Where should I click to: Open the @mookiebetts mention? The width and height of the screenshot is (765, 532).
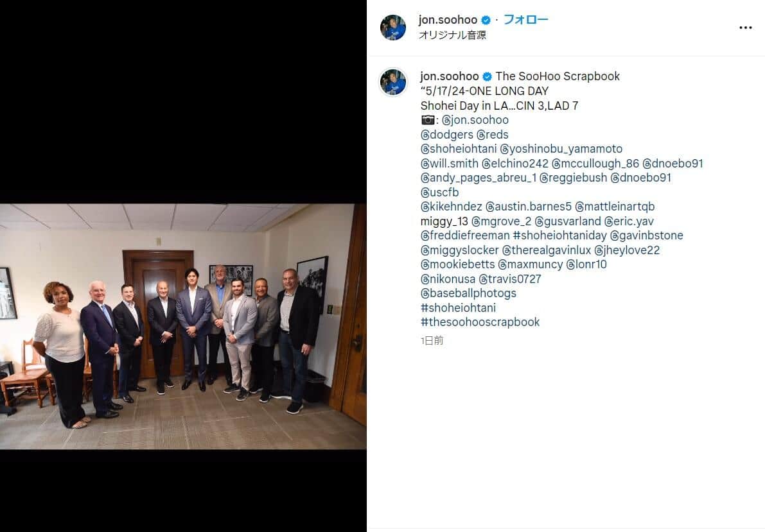[457, 264]
